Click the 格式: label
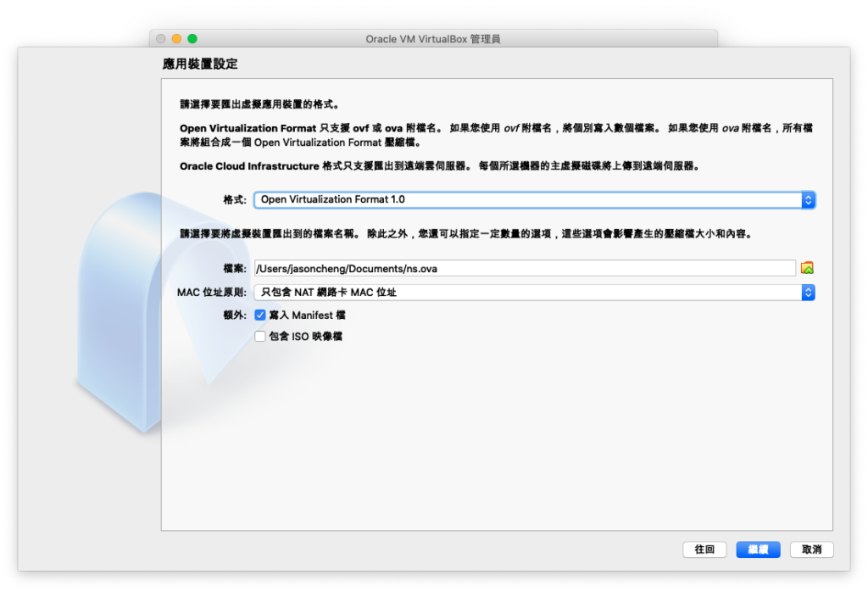The width and height of the screenshot is (868, 592). click(x=235, y=200)
